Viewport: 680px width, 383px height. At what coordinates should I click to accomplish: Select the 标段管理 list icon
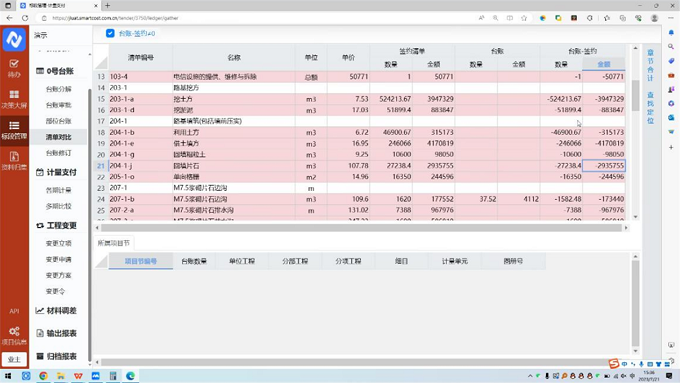coord(14,130)
